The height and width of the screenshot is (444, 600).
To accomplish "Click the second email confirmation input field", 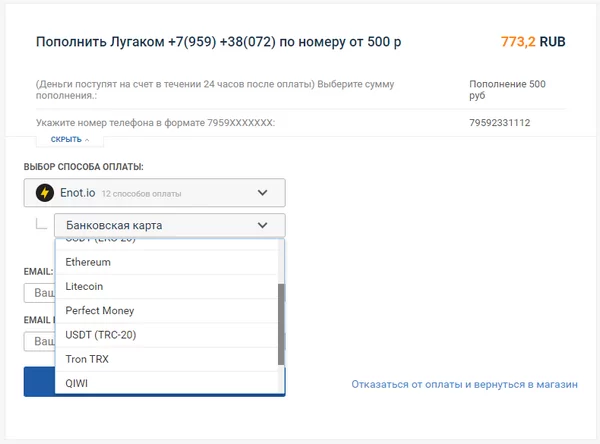I will coord(40,342).
